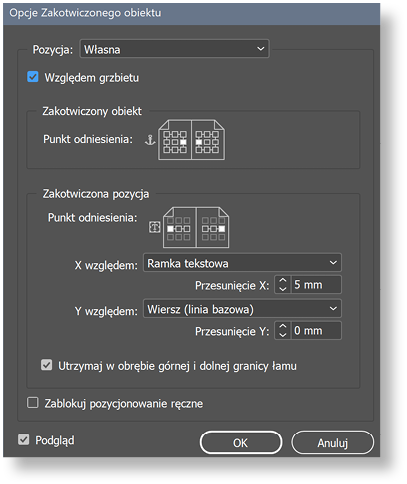Open X względem dropdown showing Ramka tekstowa

[242, 263]
